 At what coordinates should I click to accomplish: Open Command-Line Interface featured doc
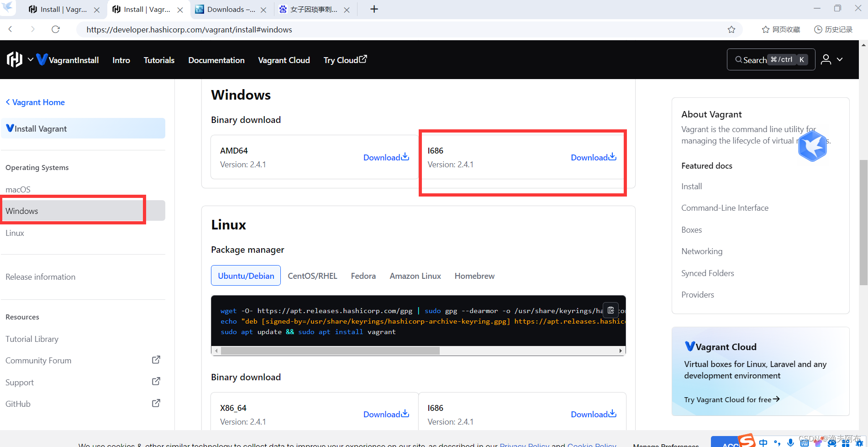tap(725, 208)
